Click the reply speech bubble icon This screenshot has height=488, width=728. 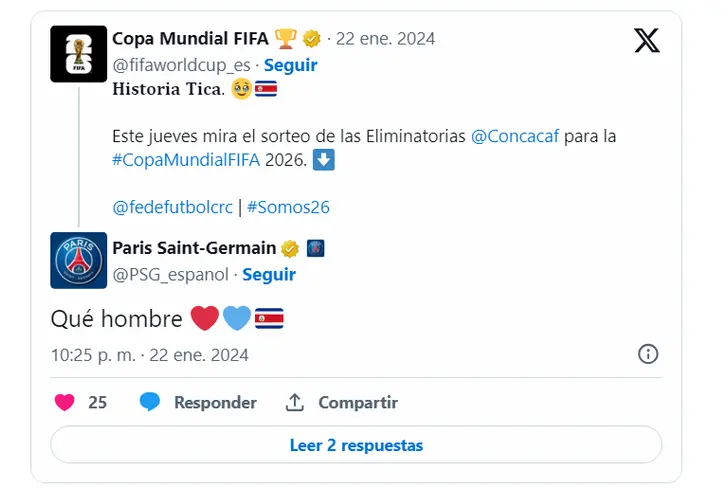coord(150,402)
